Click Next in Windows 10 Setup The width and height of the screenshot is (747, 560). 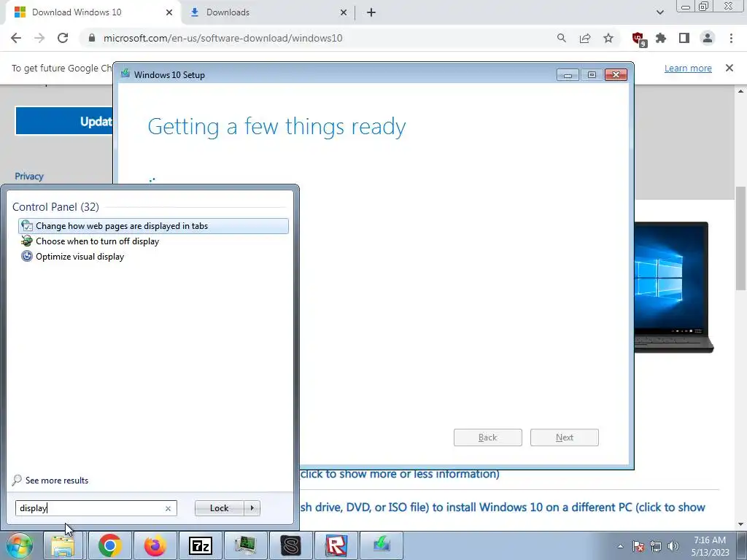click(x=565, y=437)
